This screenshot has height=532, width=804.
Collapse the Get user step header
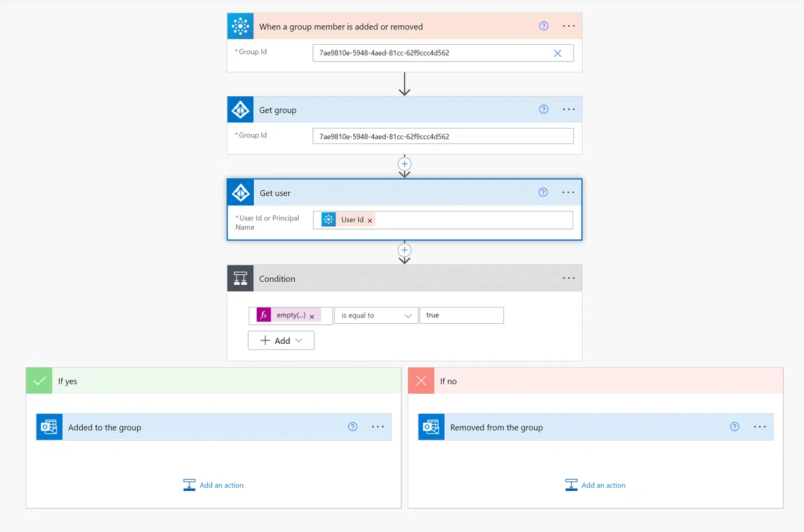405,193
